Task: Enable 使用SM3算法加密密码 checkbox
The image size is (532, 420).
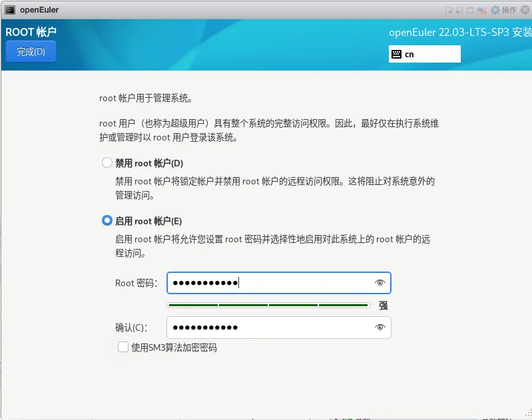Action: click(x=123, y=347)
